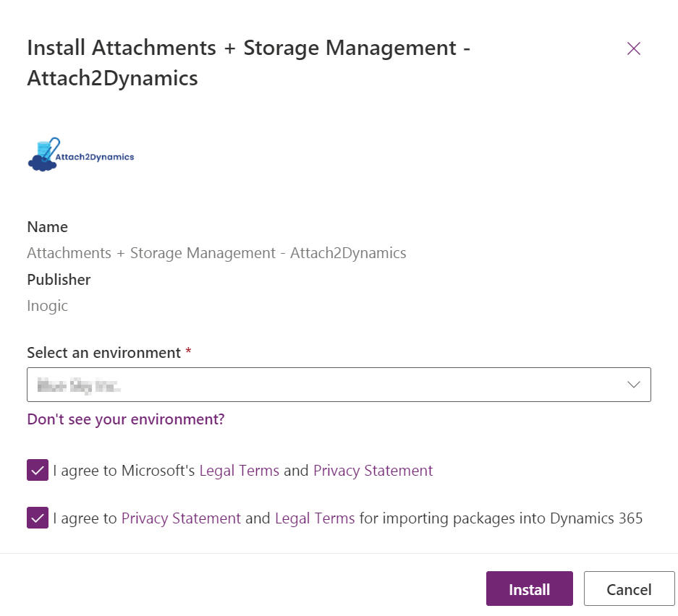This screenshot has height=616, width=678.
Task: Click the red asterisk next to environment label
Action: [187, 351]
